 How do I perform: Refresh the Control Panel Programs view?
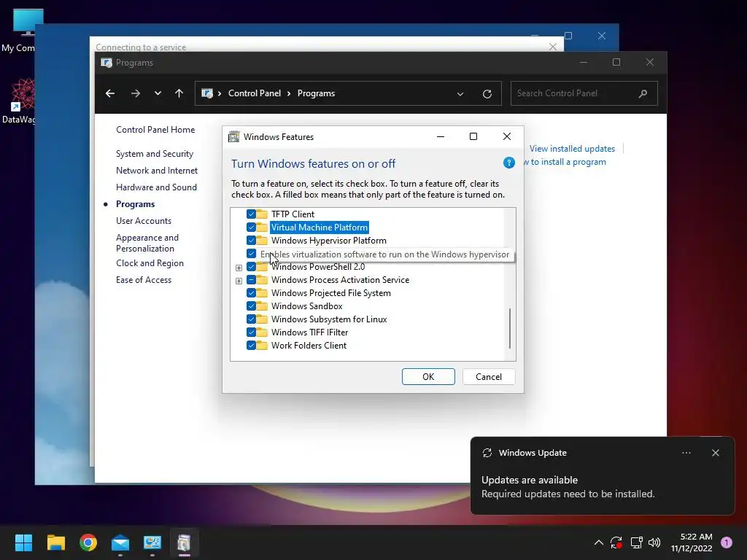[487, 94]
